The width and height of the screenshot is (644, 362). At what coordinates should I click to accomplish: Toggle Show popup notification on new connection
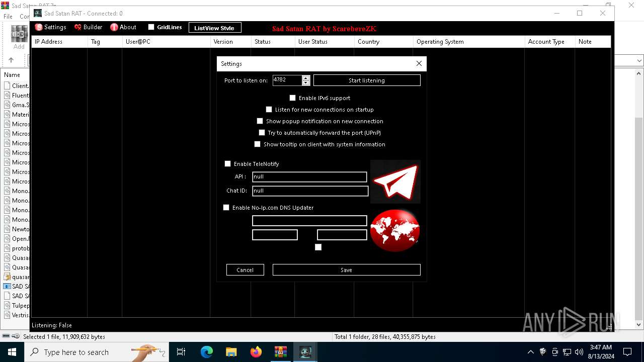click(260, 121)
